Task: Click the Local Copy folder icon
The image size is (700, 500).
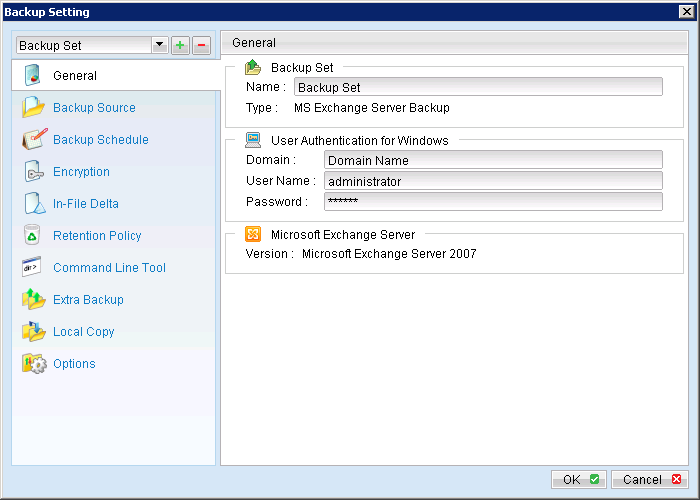Action: click(34, 332)
